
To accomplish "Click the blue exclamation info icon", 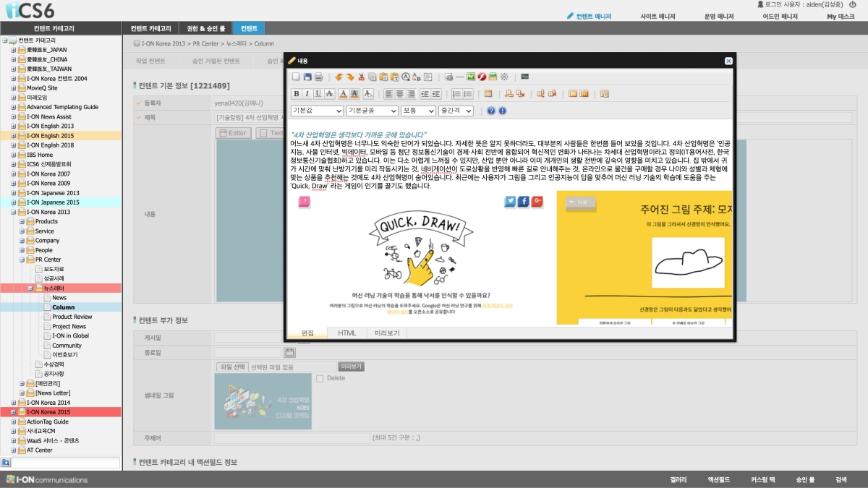I will pos(502,111).
